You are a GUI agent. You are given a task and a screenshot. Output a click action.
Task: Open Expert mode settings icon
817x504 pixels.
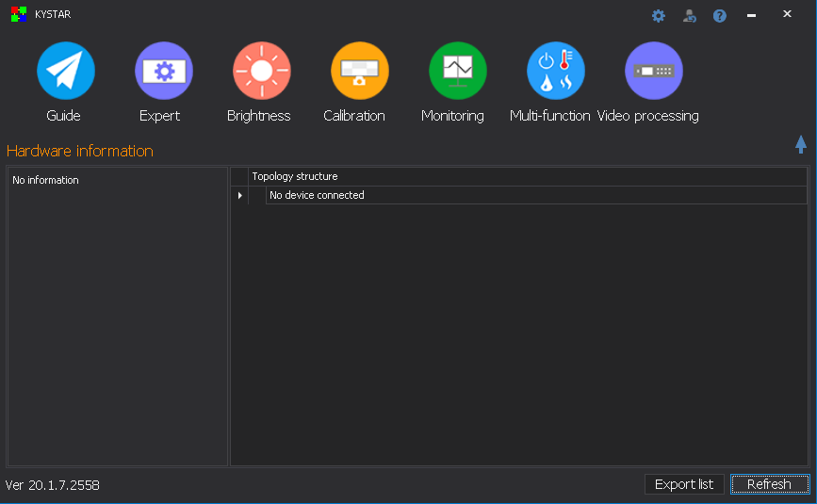tap(164, 72)
